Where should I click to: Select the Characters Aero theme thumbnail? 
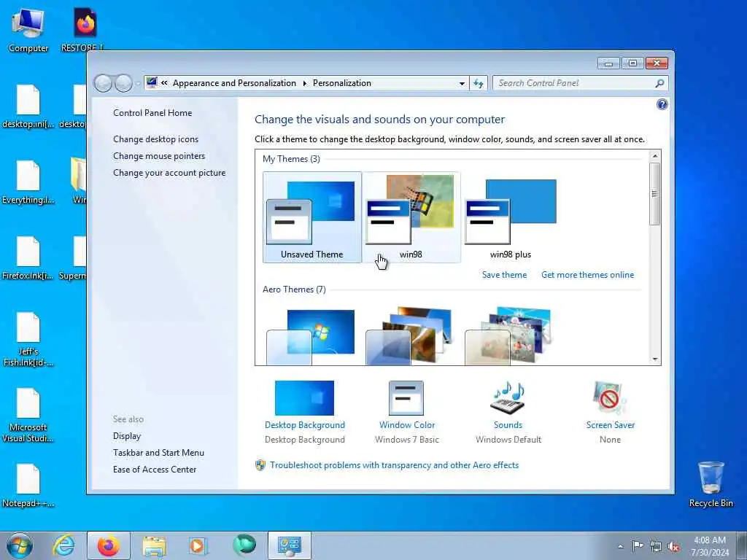[510, 336]
